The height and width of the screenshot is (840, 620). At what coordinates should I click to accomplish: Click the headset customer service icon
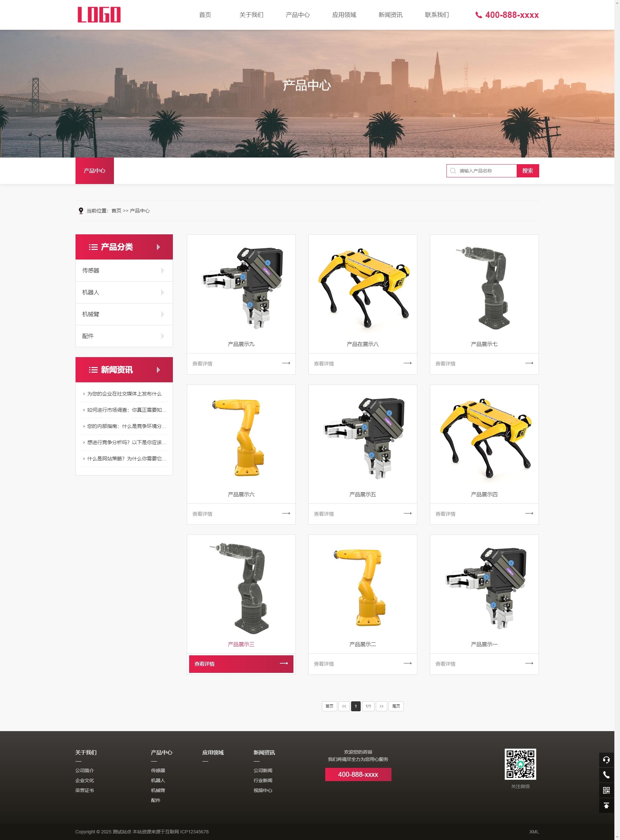606,760
